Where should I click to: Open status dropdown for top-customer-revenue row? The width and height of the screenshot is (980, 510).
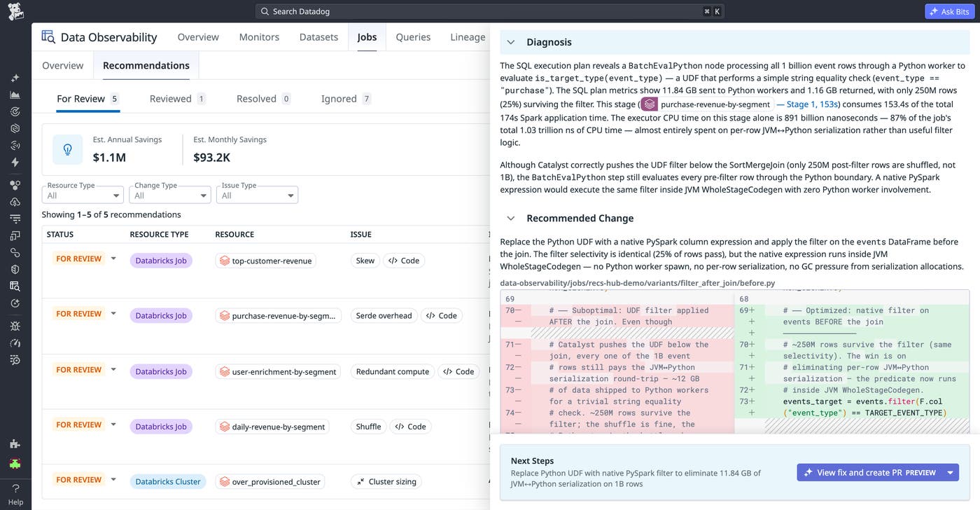[x=113, y=259]
